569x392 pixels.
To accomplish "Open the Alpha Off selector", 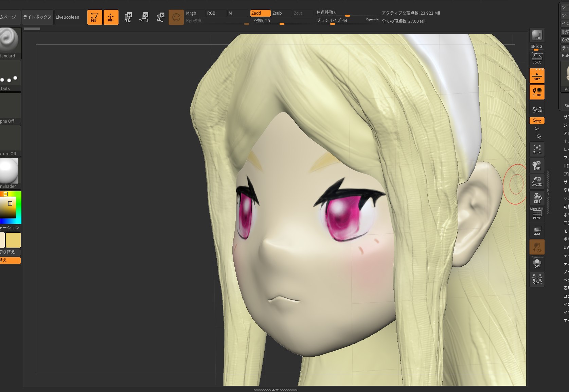I will point(10,108).
